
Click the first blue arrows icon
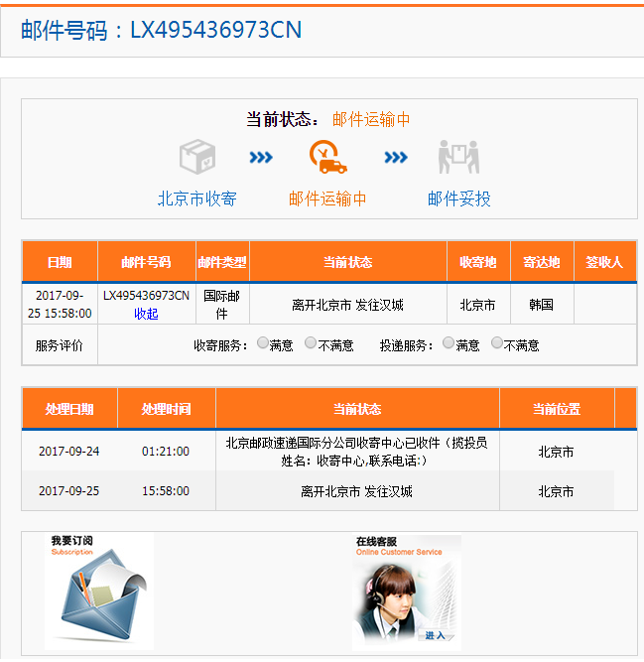[x=261, y=157]
